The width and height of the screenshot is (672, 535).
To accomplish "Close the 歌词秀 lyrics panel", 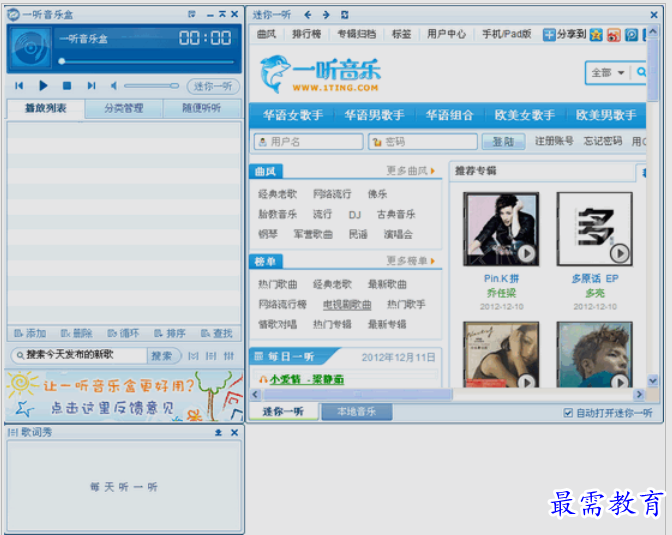I will [x=234, y=433].
